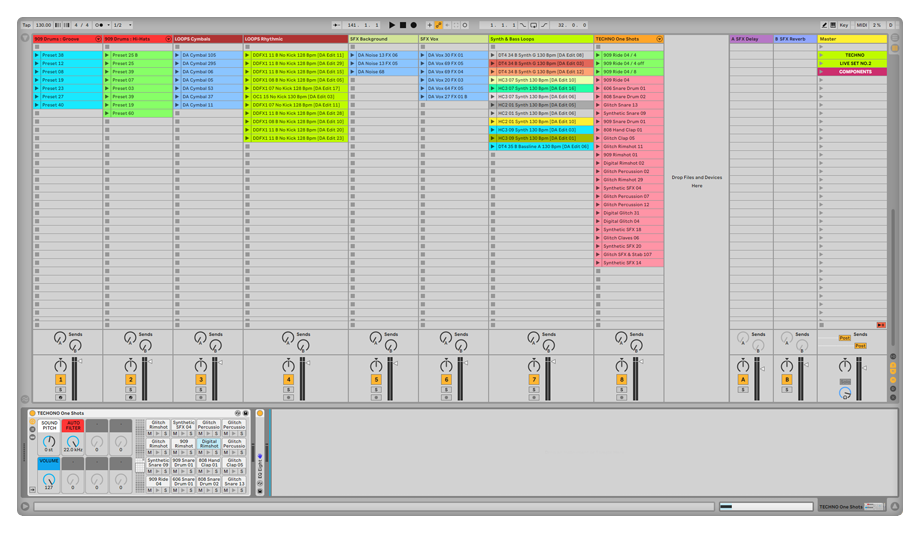920x533 pixels.
Task: Select the A SFX Delay return header
Action: coord(751,39)
